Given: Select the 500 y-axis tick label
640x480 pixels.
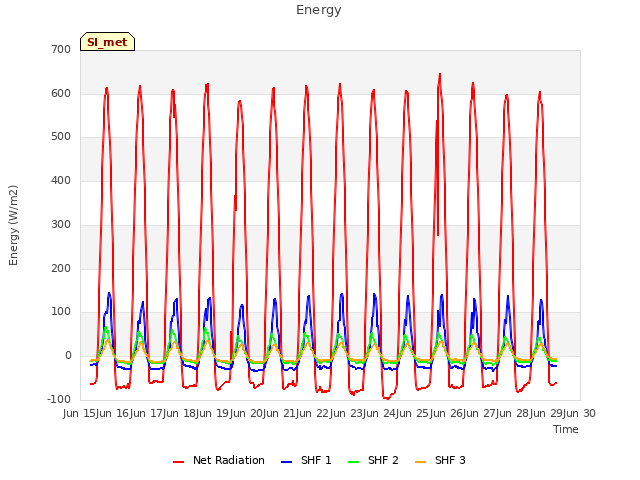Looking at the screenshot, I should [x=61, y=137].
